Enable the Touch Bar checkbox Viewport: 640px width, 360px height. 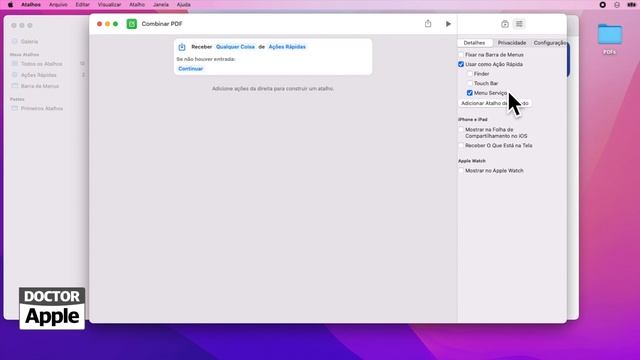coord(469,83)
